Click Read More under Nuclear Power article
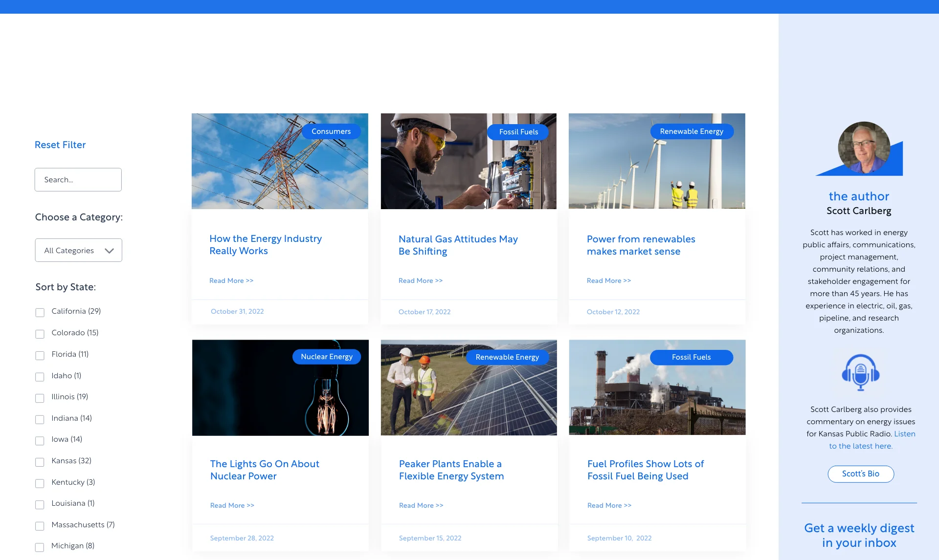Viewport: 939px width, 560px height. [232, 505]
